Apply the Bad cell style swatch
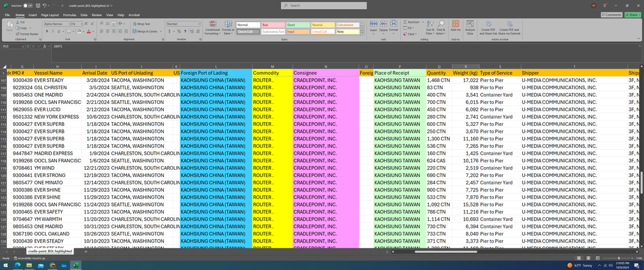The image size is (644, 270). [272, 25]
